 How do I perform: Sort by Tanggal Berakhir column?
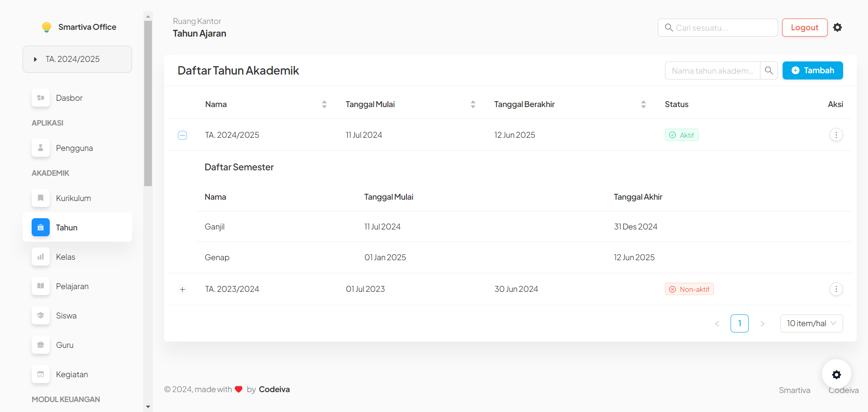[x=643, y=104]
